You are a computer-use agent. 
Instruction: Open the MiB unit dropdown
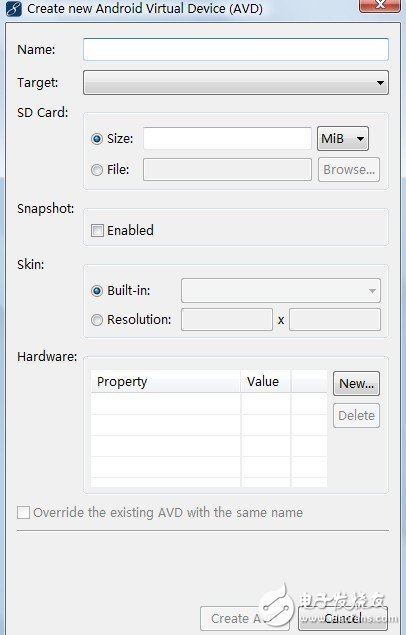coord(342,139)
